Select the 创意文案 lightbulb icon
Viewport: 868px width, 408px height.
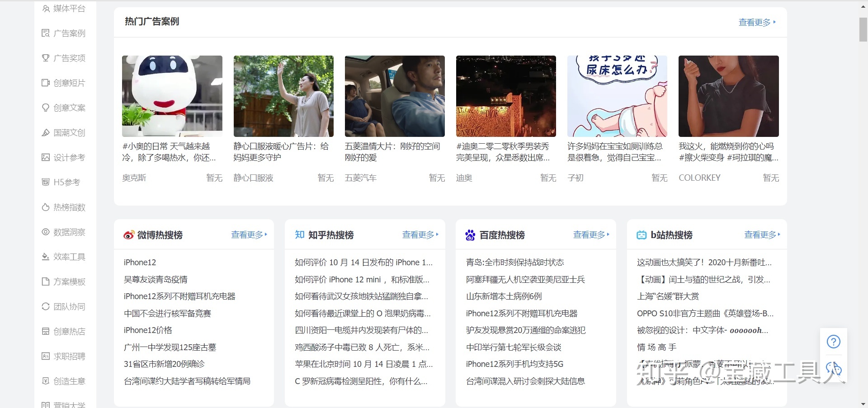click(45, 108)
